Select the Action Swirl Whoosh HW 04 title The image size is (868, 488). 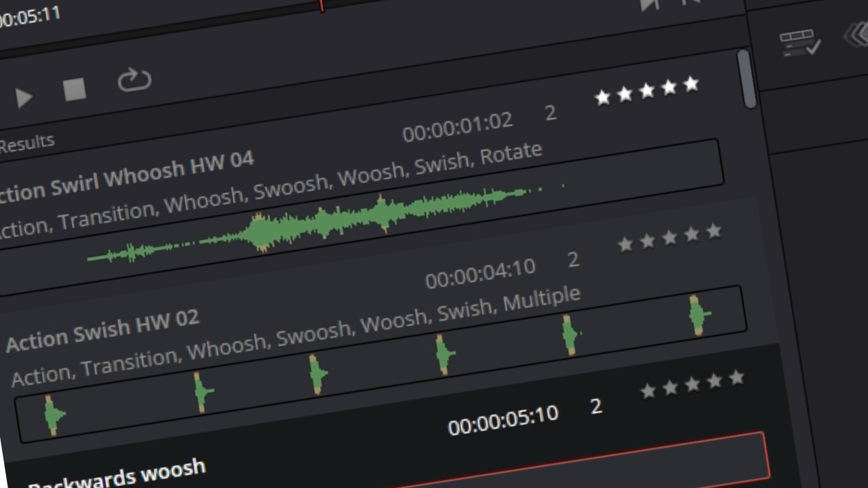[125, 178]
